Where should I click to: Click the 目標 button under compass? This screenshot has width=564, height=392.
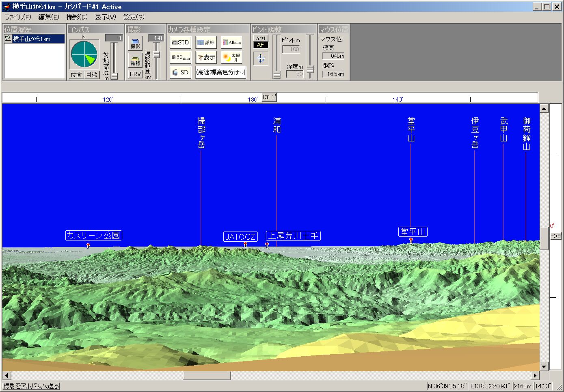[x=92, y=75]
